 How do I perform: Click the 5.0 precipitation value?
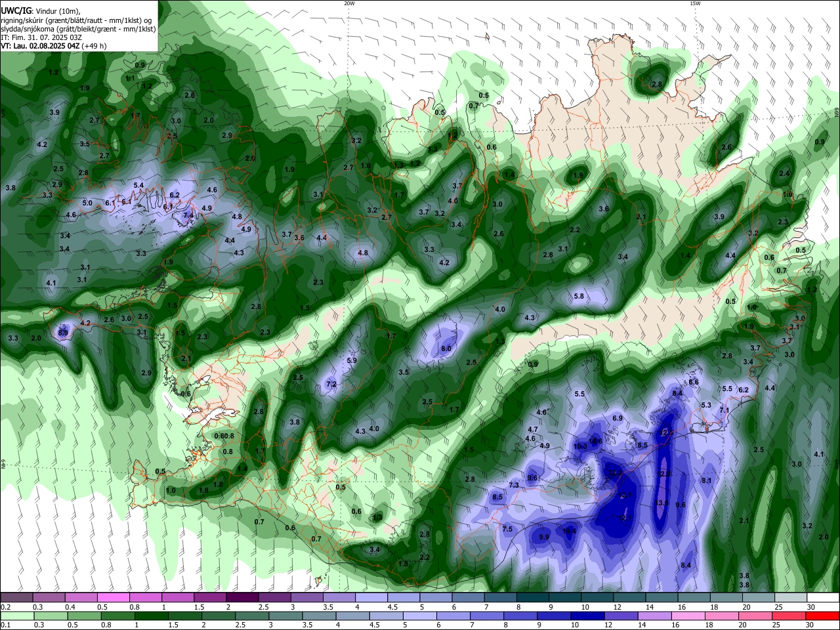click(87, 203)
